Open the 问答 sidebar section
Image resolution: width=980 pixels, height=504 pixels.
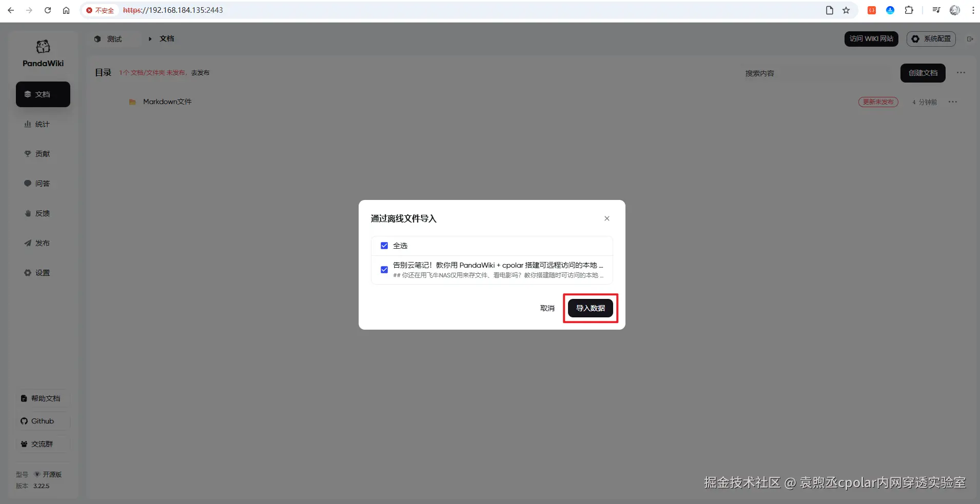(43, 184)
